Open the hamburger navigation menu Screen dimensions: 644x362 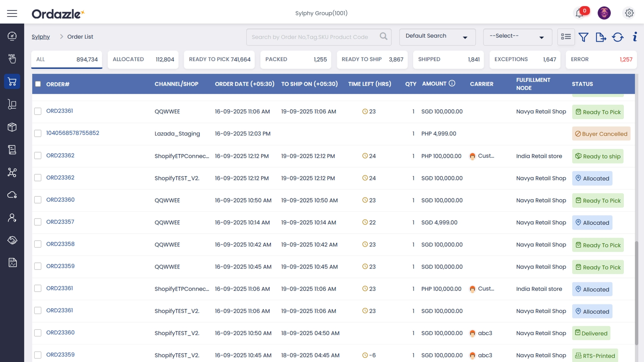coord(12,13)
